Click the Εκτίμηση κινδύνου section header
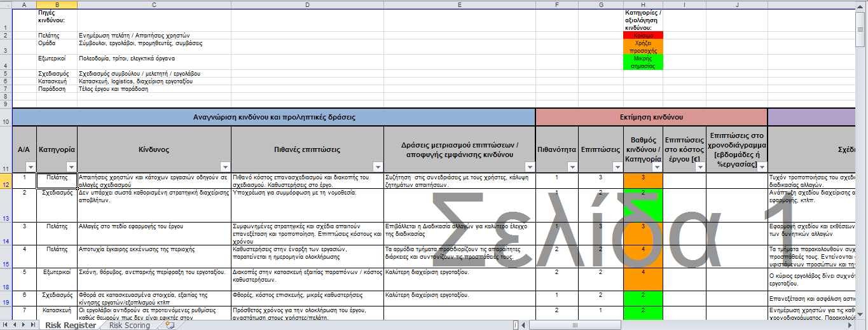 pyautogui.click(x=651, y=118)
